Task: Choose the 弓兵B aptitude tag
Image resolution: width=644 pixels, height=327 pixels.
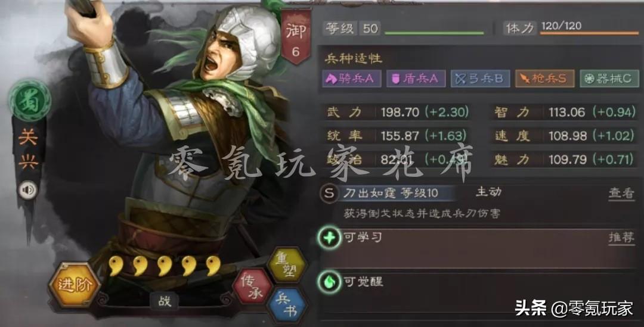Action: [x=481, y=79]
